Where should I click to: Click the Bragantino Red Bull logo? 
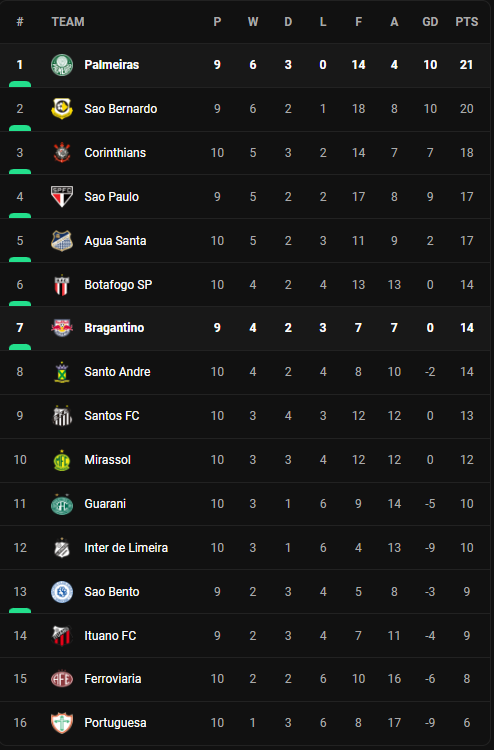point(62,328)
